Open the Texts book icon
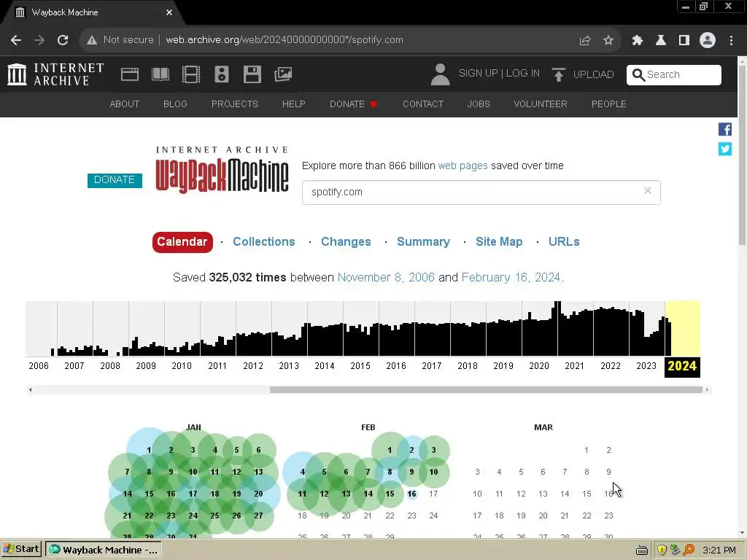Viewport: 747px width, 560px height. 160,74
